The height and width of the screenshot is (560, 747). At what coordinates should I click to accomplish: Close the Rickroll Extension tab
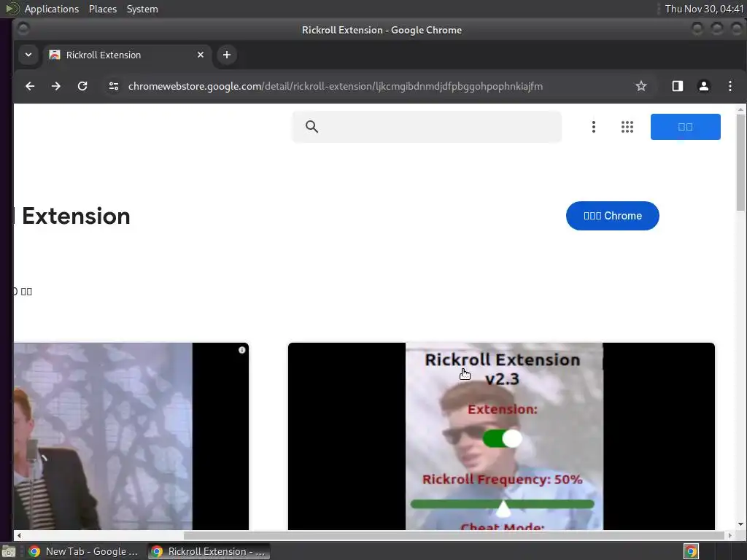[201, 55]
